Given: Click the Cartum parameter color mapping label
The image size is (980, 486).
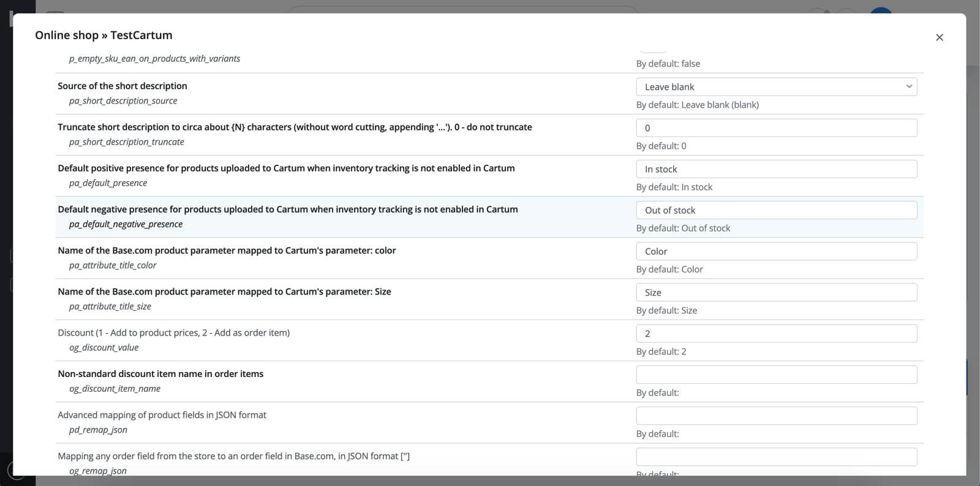Looking at the screenshot, I should (x=227, y=250).
